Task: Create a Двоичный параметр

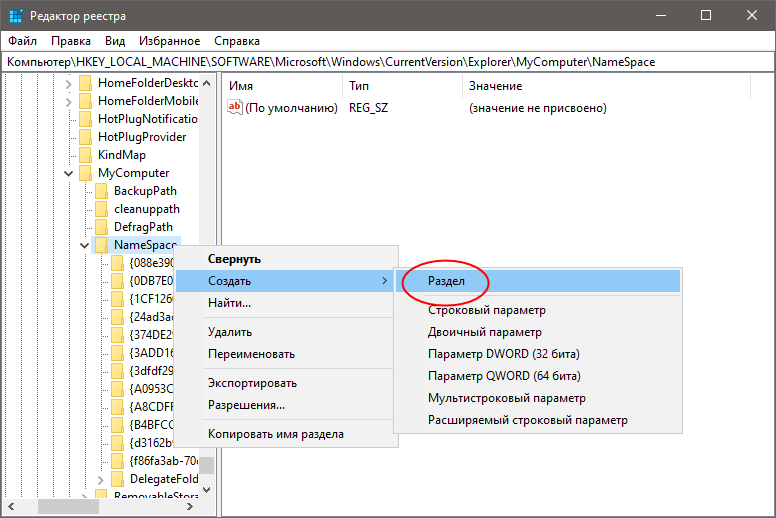Action: [538, 332]
